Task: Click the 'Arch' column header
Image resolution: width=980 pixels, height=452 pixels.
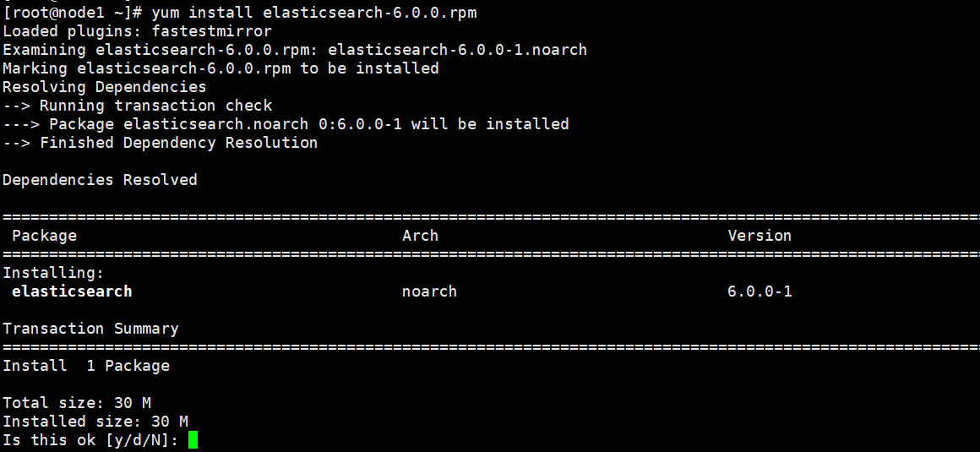Action: (420, 236)
